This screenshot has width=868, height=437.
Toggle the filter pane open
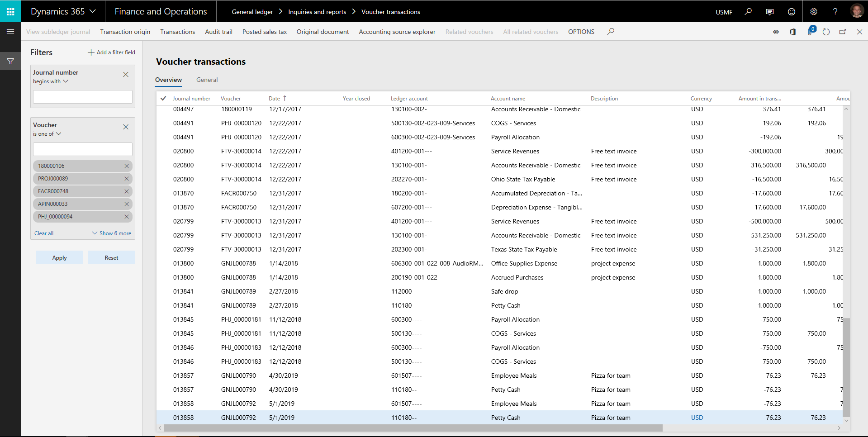[x=10, y=61]
